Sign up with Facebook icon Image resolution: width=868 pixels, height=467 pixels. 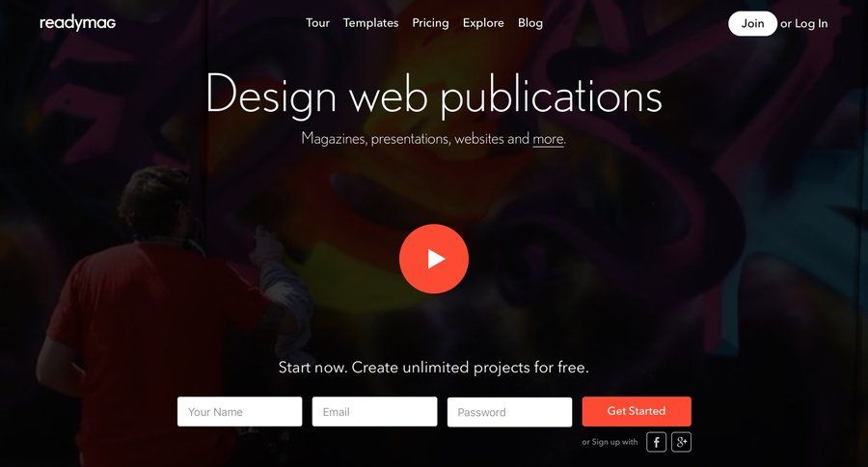pyautogui.click(x=656, y=442)
